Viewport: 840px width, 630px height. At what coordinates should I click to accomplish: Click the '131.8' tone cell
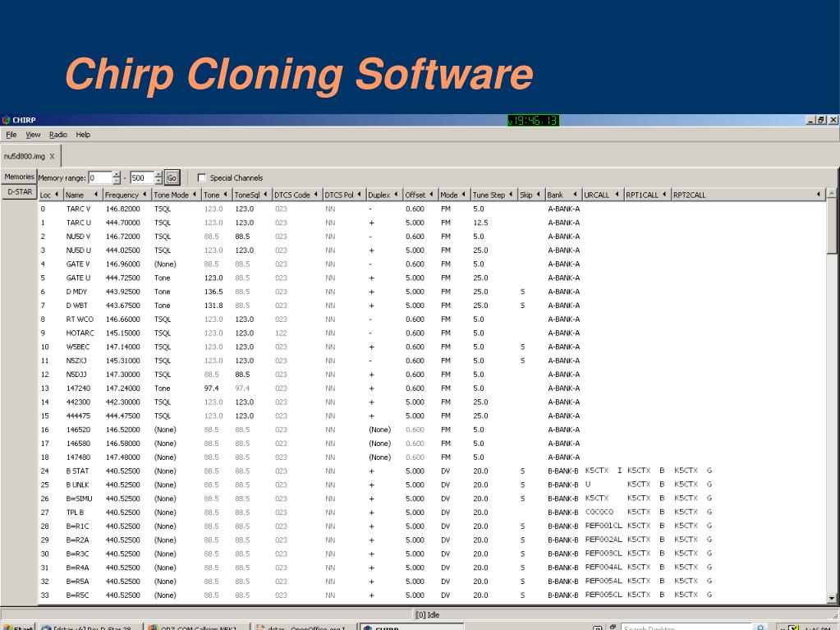coord(213,306)
